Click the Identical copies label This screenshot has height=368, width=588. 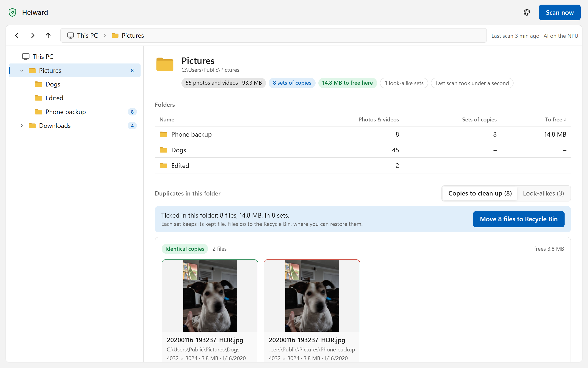(185, 249)
